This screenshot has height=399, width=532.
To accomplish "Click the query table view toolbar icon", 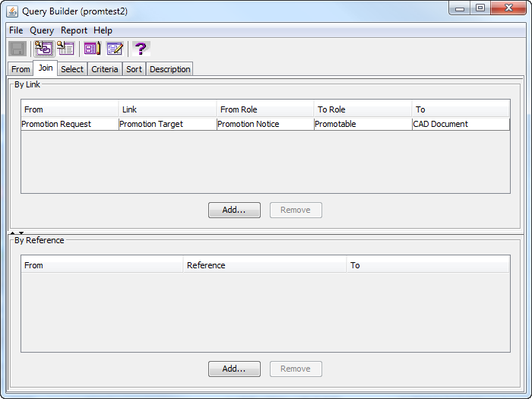I will click(66, 49).
